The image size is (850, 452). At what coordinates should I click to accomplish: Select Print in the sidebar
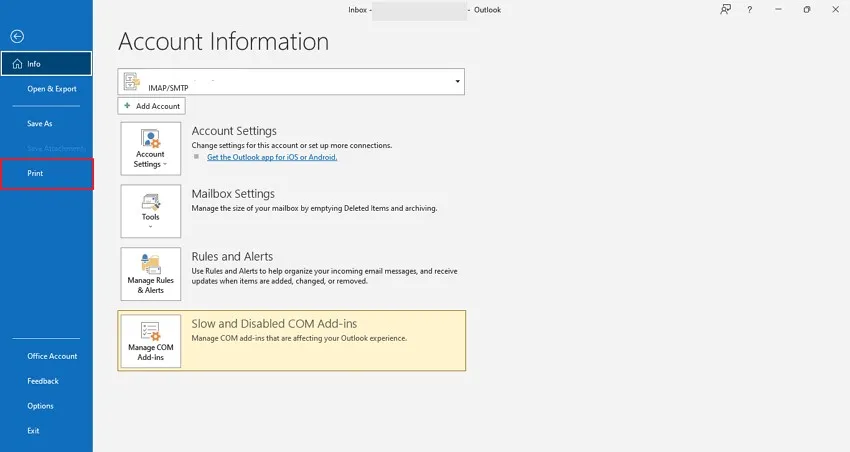click(x=36, y=174)
